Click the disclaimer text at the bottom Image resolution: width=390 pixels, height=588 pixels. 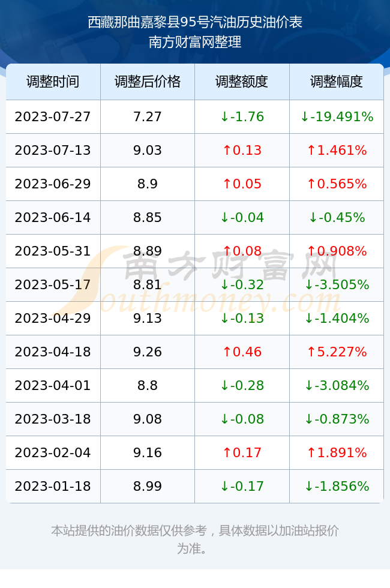click(195, 539)
